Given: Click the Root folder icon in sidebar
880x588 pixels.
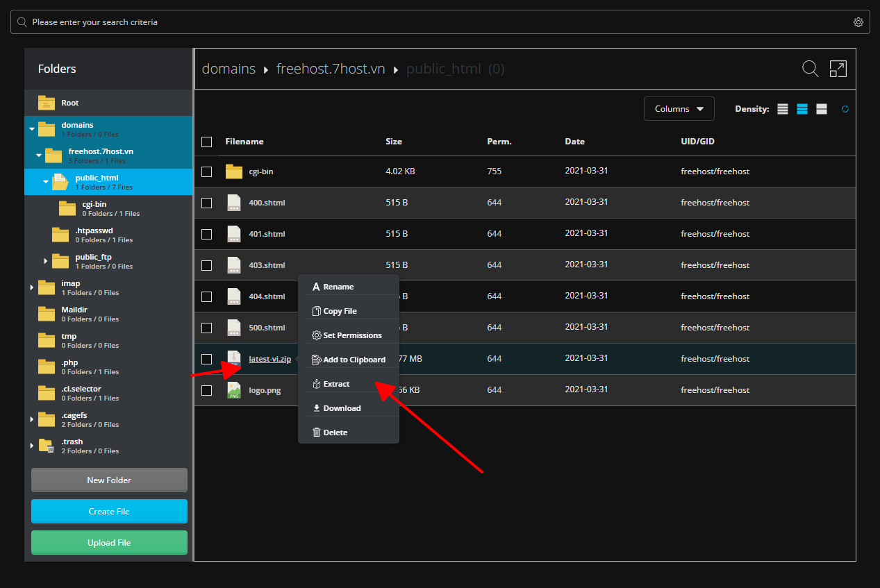Looking at the screenshot, I should [47, 103].
